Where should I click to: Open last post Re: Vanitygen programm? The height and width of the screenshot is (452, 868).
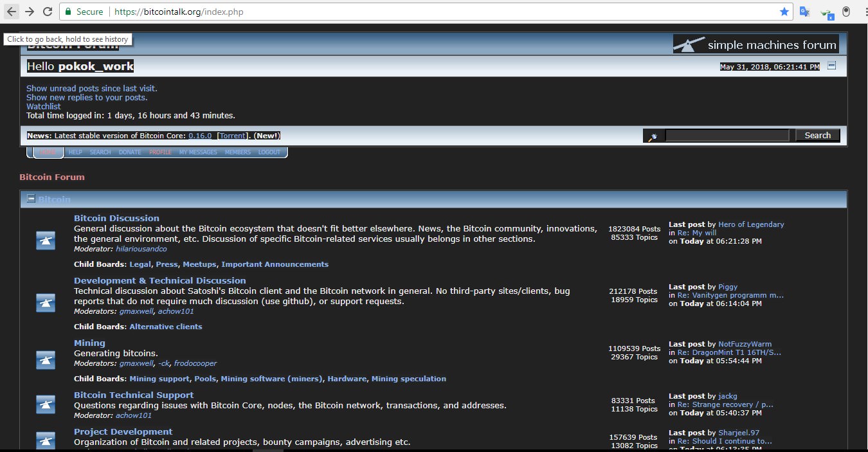point(730,295)
